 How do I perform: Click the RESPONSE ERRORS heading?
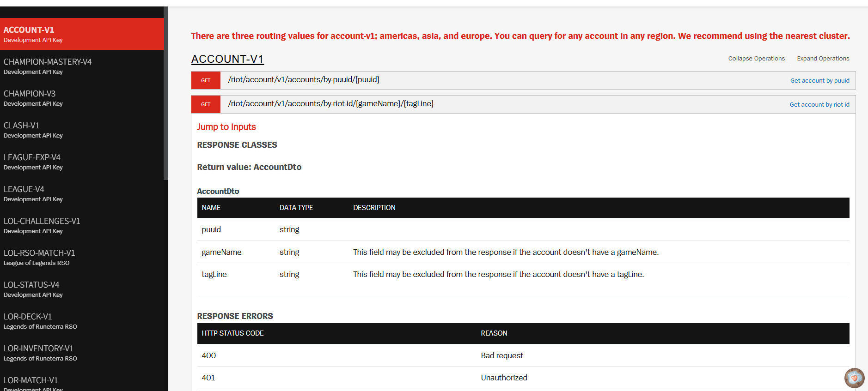coord(235,316)
